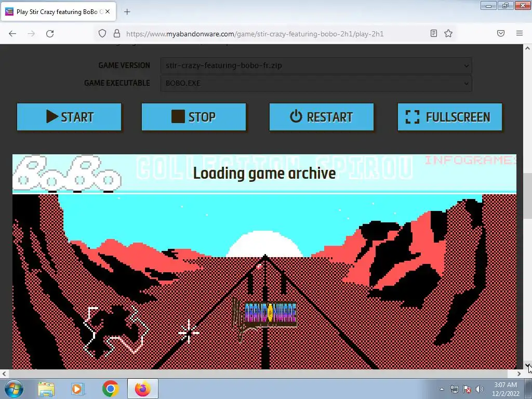Click the Show desktop strip after the tray clock

(528, 389)
